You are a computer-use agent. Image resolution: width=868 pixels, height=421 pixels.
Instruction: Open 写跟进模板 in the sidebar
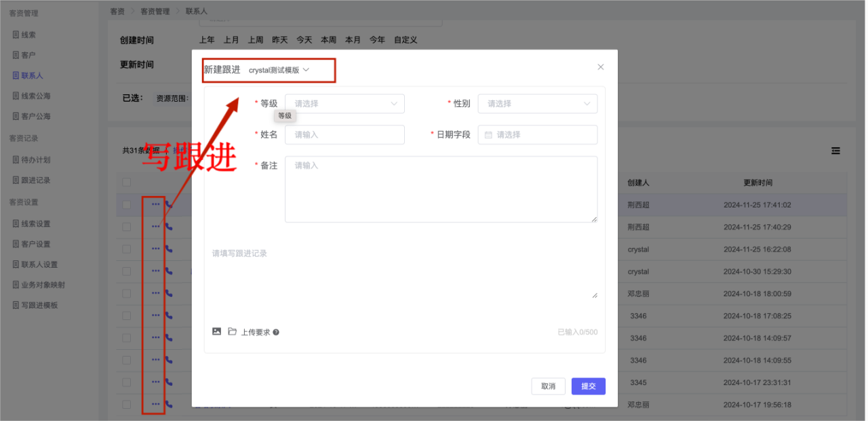click(x=39, y=305)
